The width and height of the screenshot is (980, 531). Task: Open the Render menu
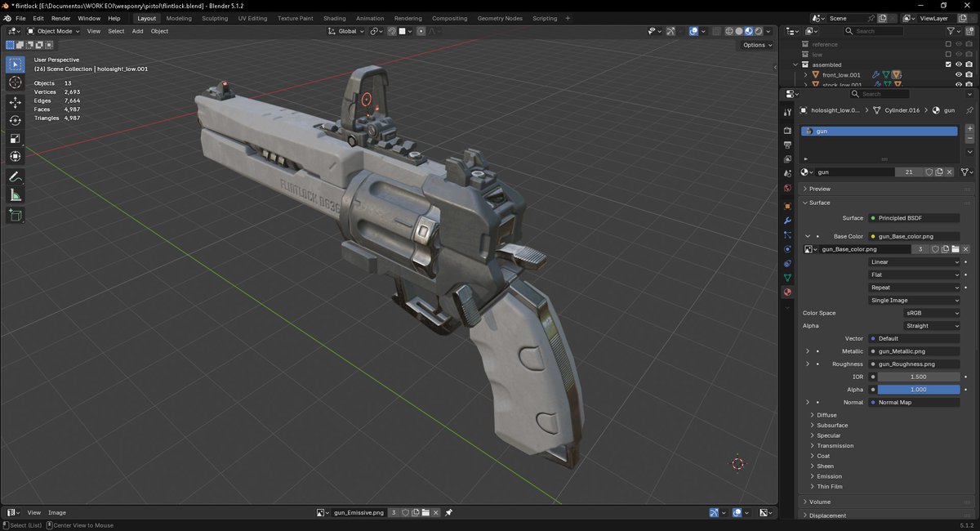tap(60, 18)
